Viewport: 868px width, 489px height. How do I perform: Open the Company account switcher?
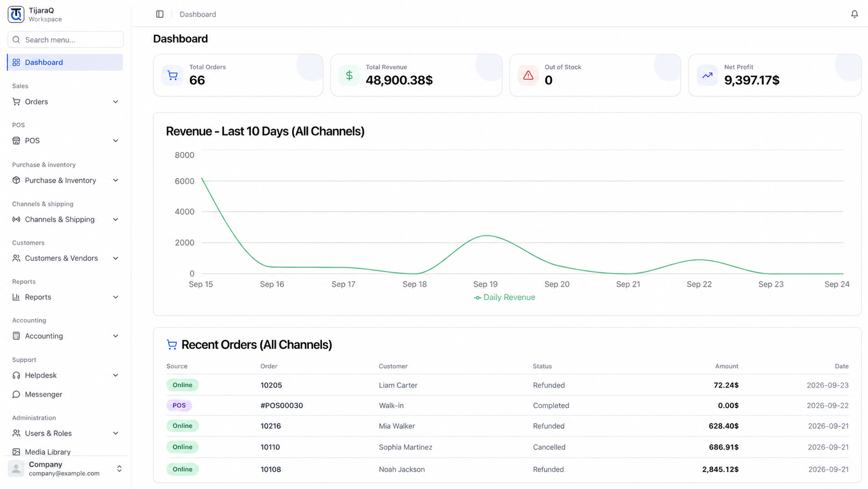65,469
